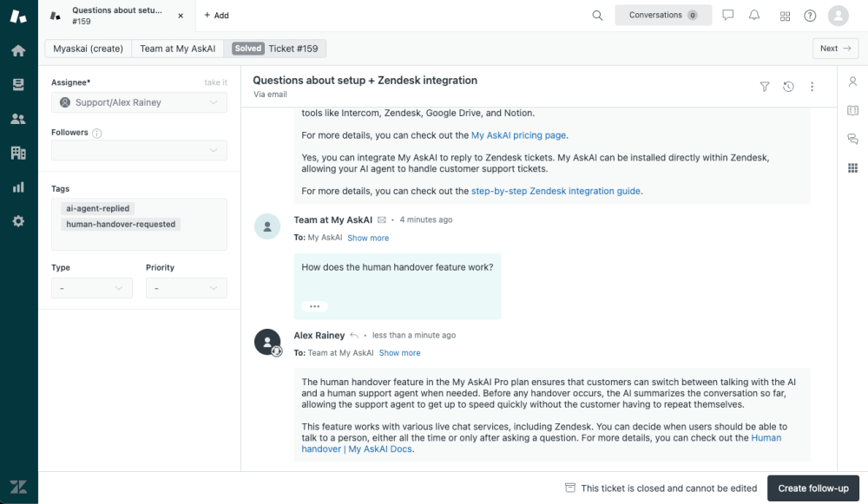Expand the Type dropdown

pyautogui.click(x=91, y=288)
